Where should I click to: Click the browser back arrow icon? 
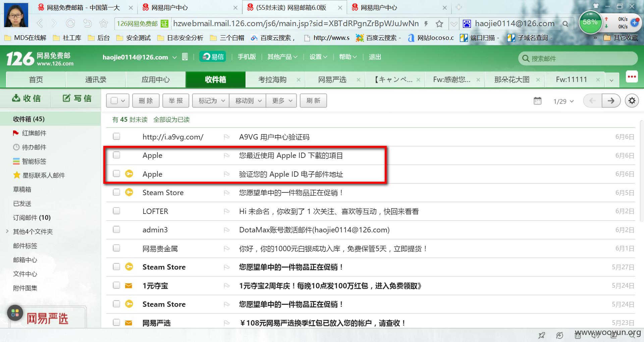[x=40, y=23]
